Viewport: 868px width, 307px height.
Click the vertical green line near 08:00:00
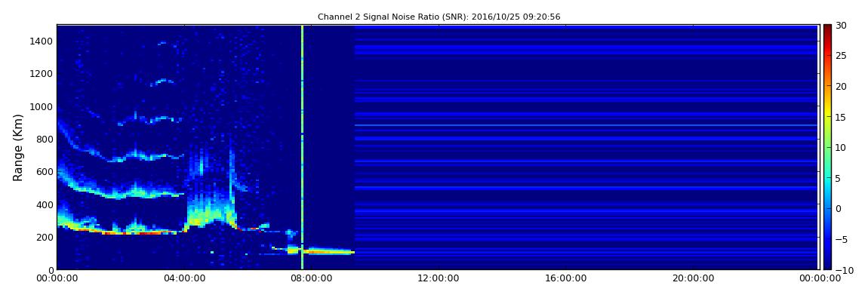[302, 147]
